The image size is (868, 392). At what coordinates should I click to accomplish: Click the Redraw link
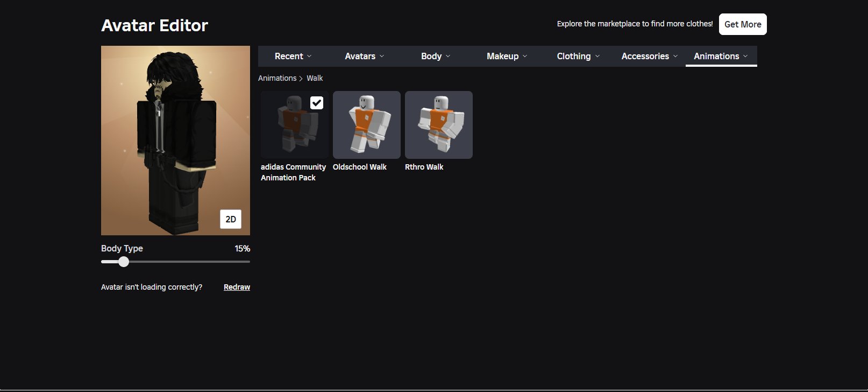click(237, 287)
